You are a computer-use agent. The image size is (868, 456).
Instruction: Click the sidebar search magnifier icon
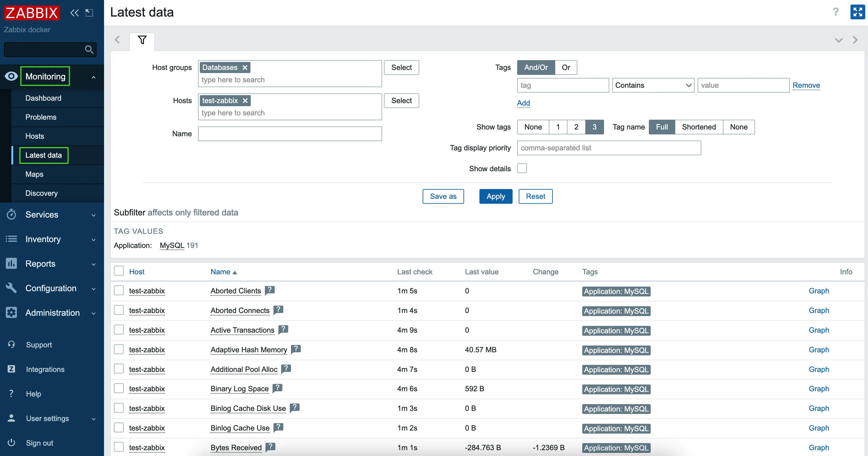(89, 50)
